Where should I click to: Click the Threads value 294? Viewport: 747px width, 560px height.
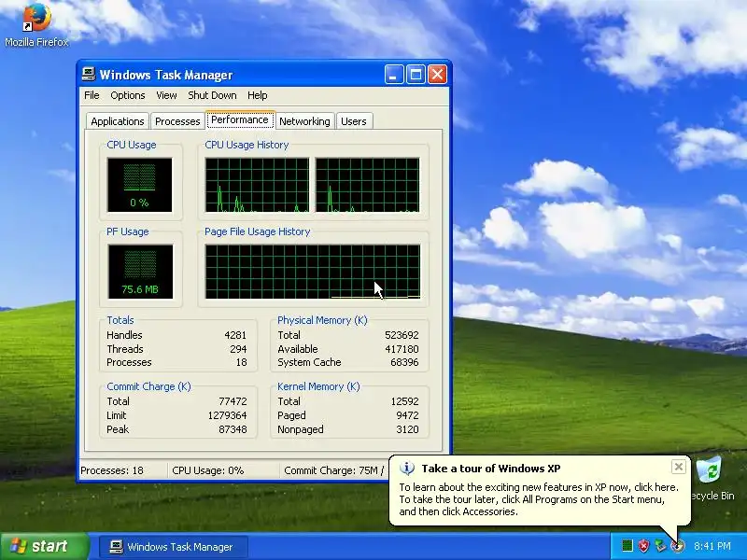(238, 349)
